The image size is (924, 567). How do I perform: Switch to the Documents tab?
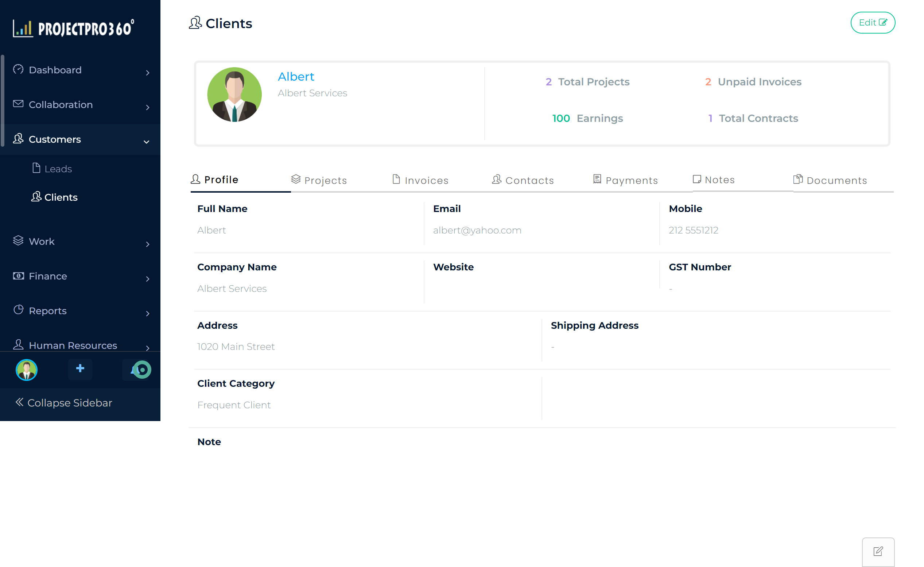coord(830,180)
